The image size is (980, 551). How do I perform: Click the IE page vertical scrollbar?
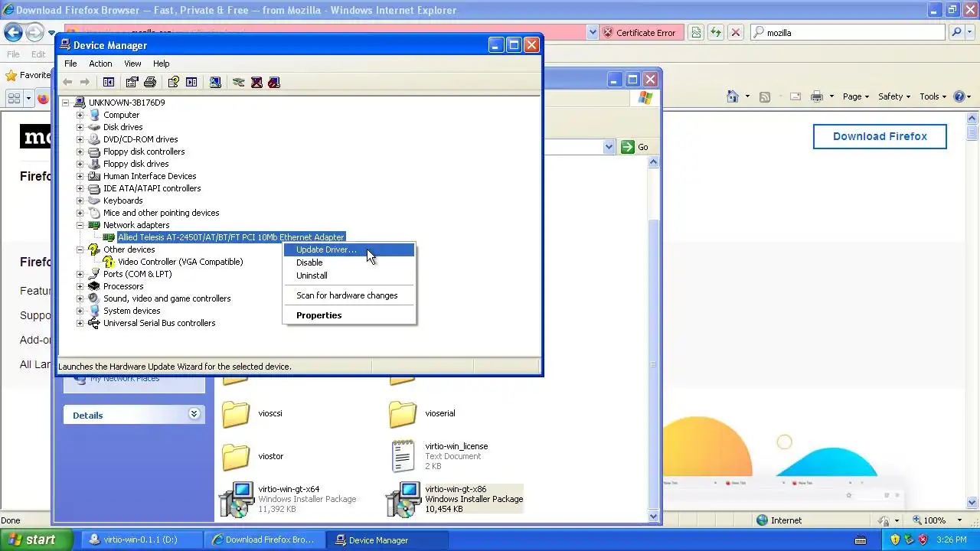pyautogui.click(x=973, y=310)
